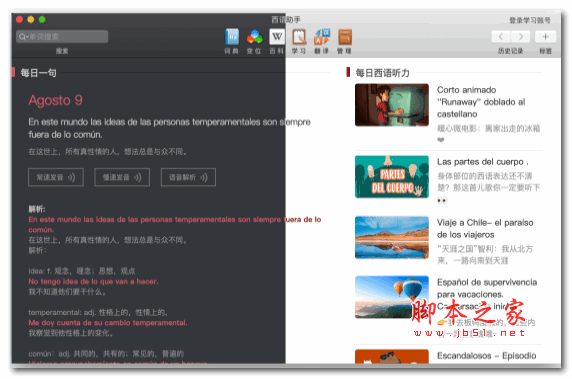Open the hot air balloon thumbnail
Viewport: 572px width, 379px height.
391,297
